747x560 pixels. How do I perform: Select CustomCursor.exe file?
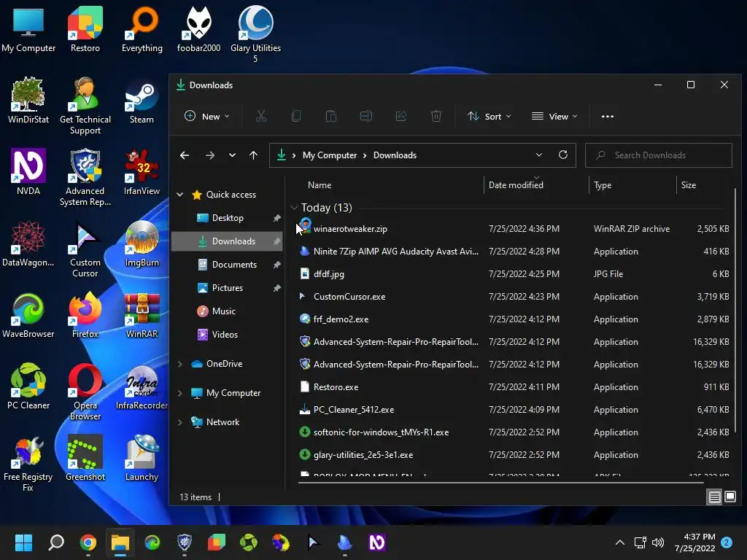coord(349,296)
